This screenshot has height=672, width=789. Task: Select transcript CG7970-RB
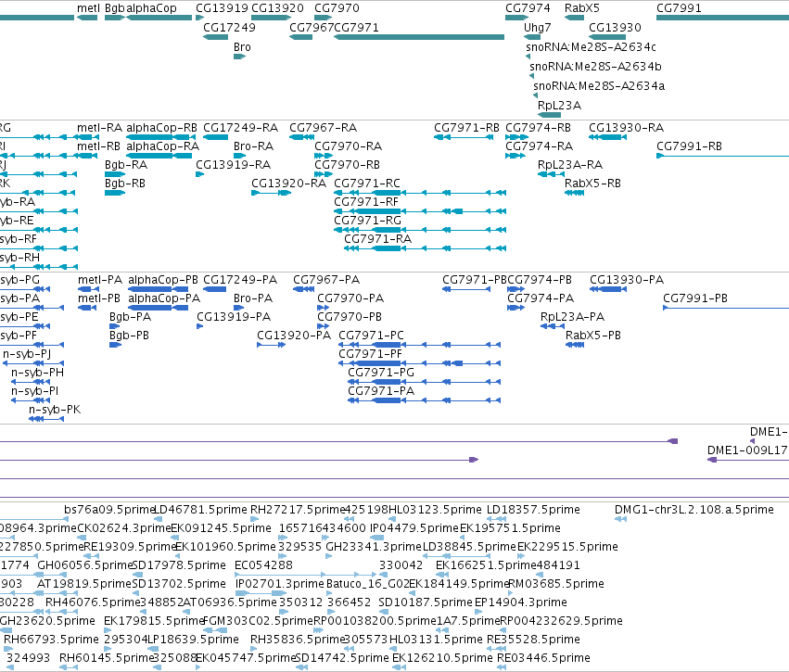coord(347,165)
